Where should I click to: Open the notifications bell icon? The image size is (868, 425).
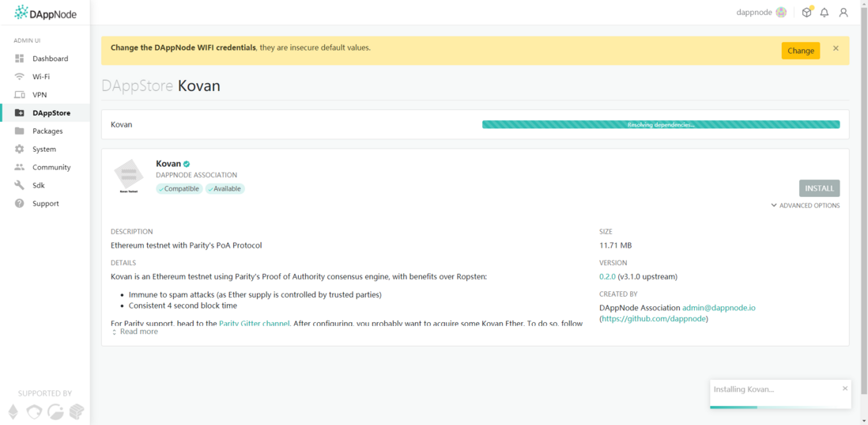tap(825, 12)
